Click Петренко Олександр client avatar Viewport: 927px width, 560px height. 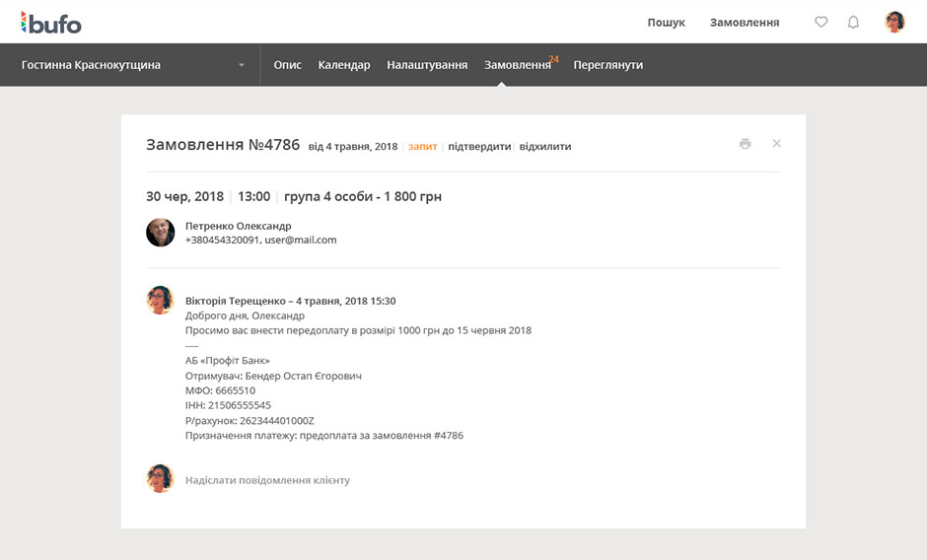[161, 233]
